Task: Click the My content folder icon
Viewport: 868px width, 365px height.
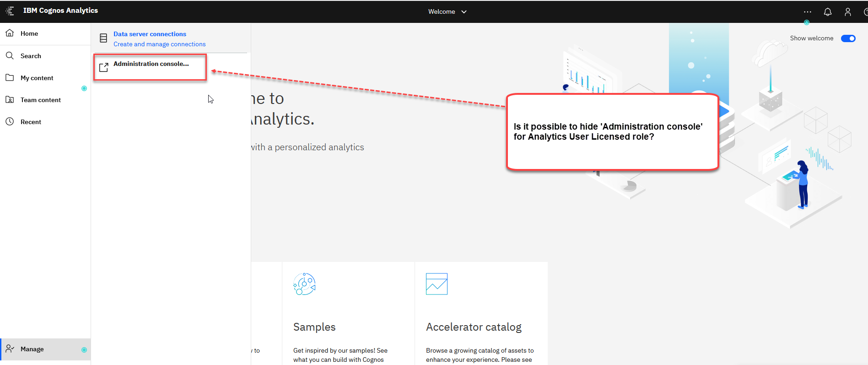Action: [x=10, y=77]
